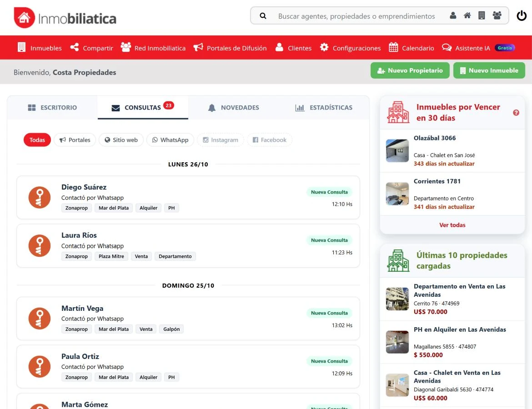The image size is (532, 409).
Task: Filter search by properties house icon
Action: coord(467,15)
